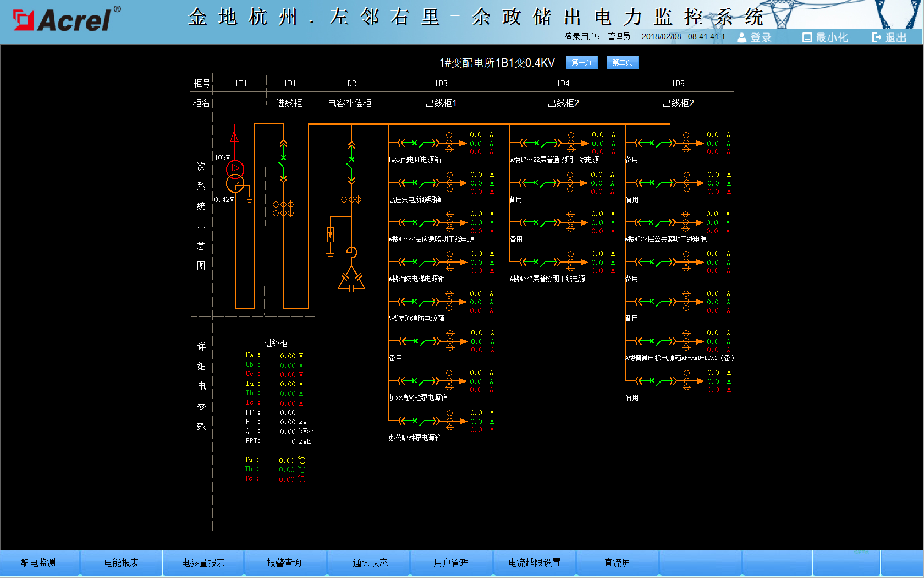
Task: Open the 电能报表 menu
Action: [x=122, y=563]
